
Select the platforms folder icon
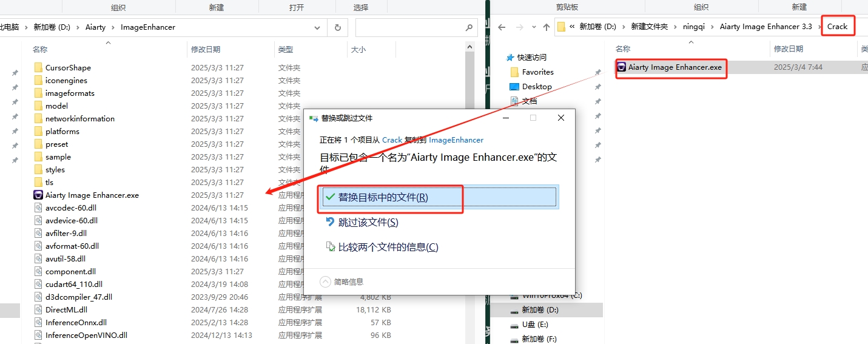[38, 131]
